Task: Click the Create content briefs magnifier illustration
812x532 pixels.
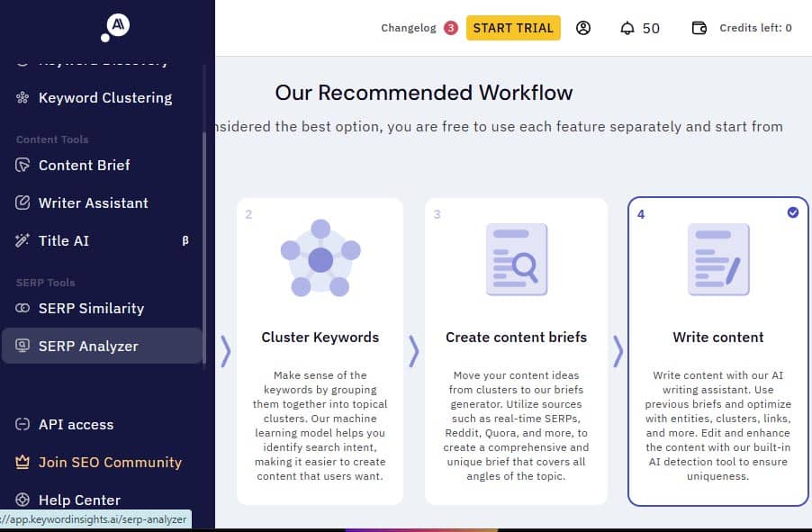Action: tap(516, 259)
